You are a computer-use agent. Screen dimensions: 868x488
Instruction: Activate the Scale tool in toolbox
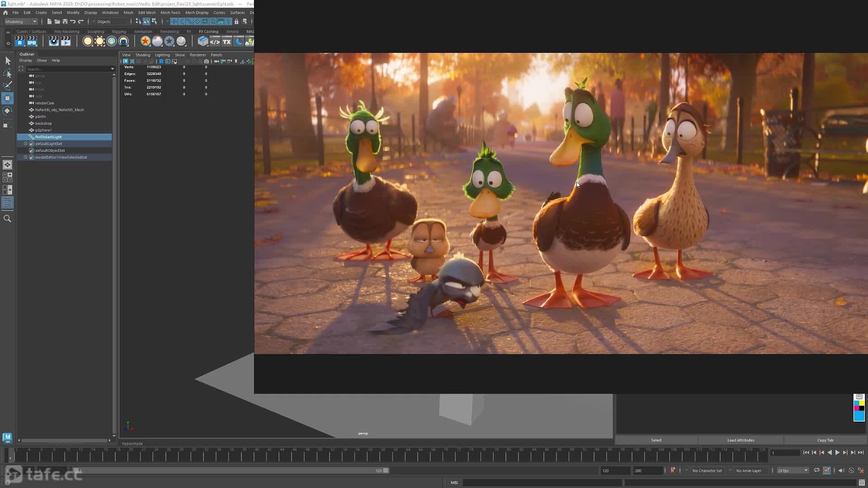8,123
